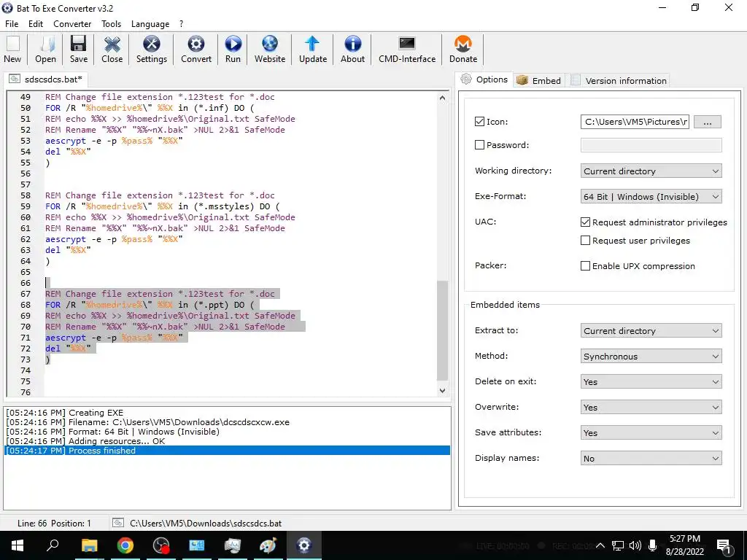This screenshot has width=747, height=560.
Task: Click editor scrollbar up arrow
Action: pyautogui.click(x=442, y=98)
